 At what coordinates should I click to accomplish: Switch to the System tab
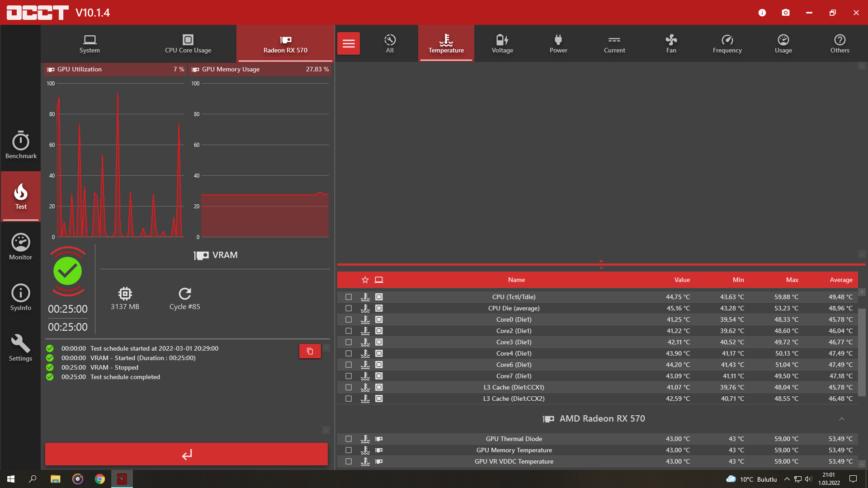(x=90, y=44)
